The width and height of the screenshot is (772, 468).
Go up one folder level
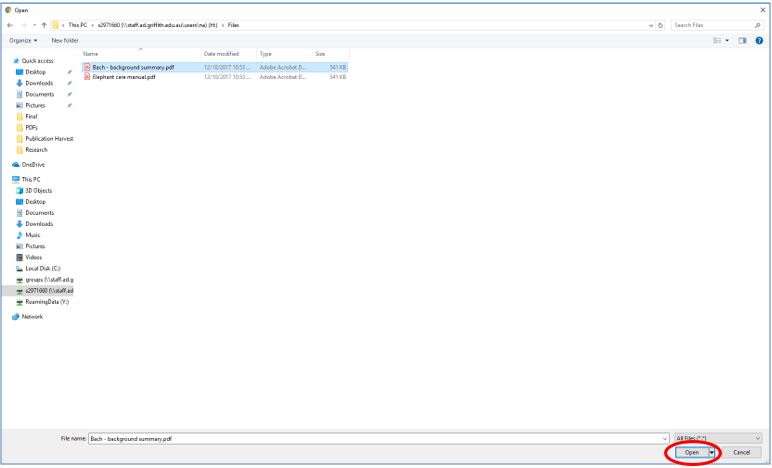[44, 24]
